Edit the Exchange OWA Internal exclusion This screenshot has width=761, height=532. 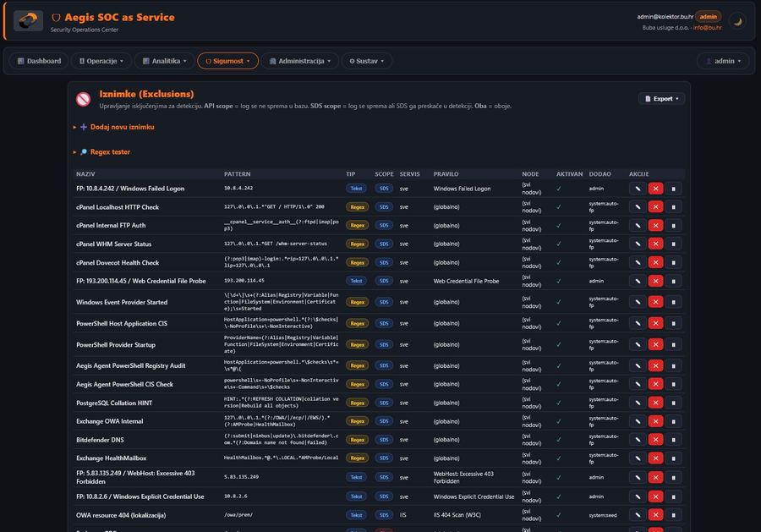638,421
